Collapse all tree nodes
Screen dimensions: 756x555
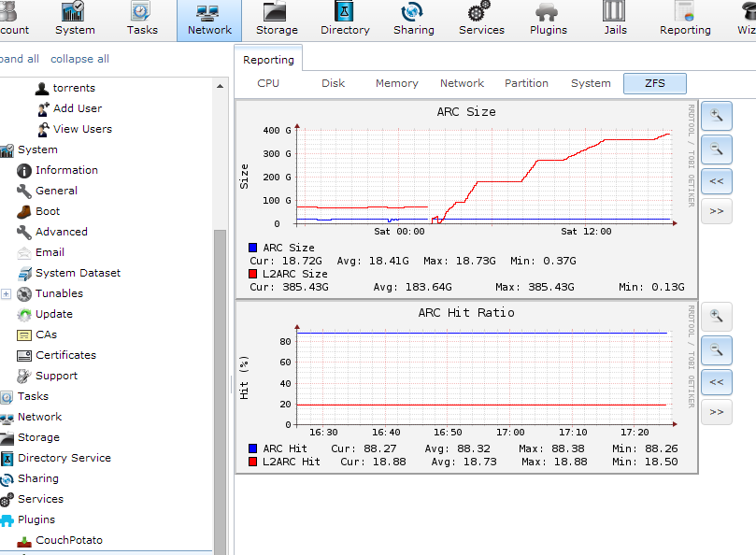click(x=79, y=59)
